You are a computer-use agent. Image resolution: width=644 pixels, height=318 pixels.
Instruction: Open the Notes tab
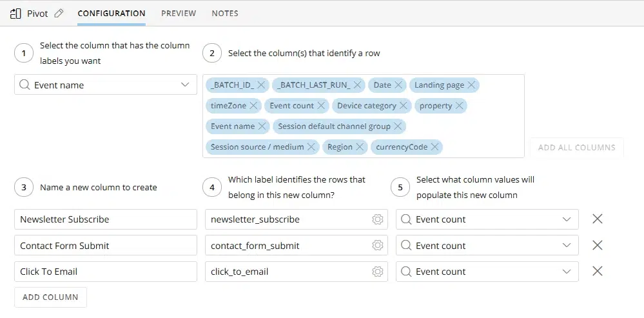click(225, 14)
